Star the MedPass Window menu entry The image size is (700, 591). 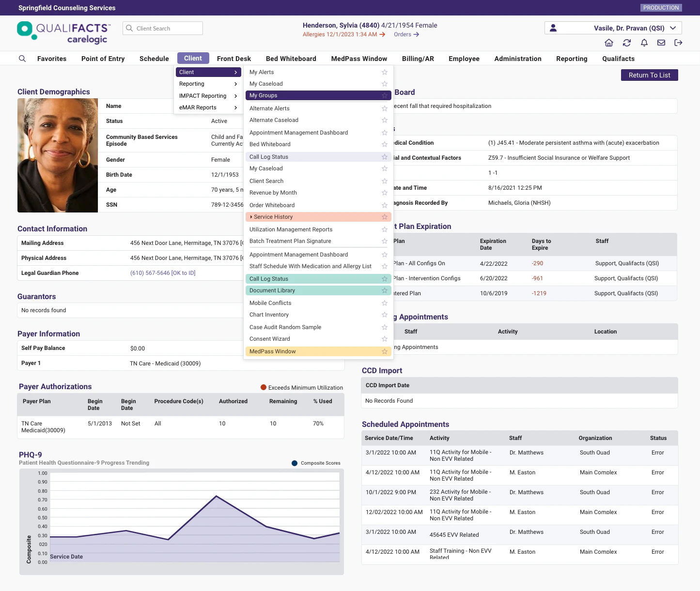tap(384, 351)
